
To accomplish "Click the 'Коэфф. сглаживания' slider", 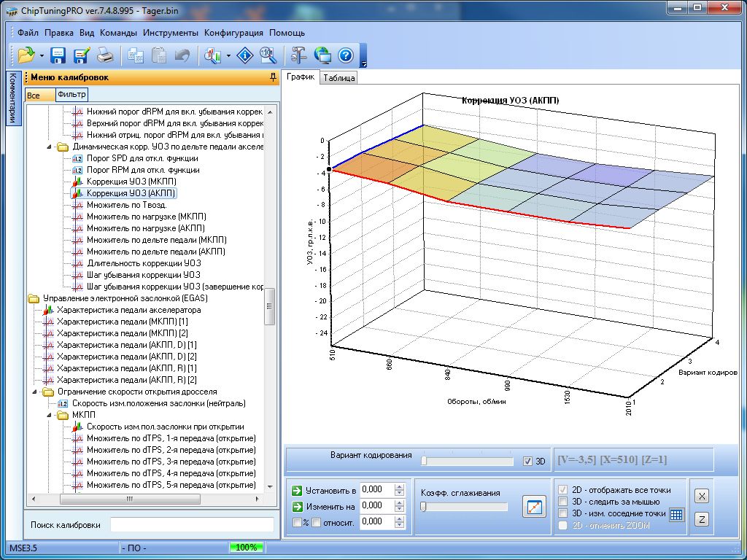I will 463,507.
